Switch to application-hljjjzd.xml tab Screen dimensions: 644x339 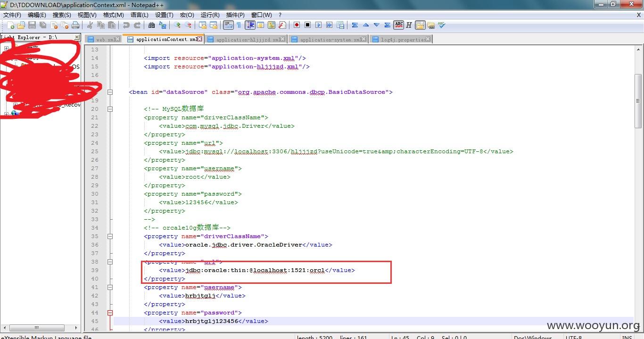point(247,40)
